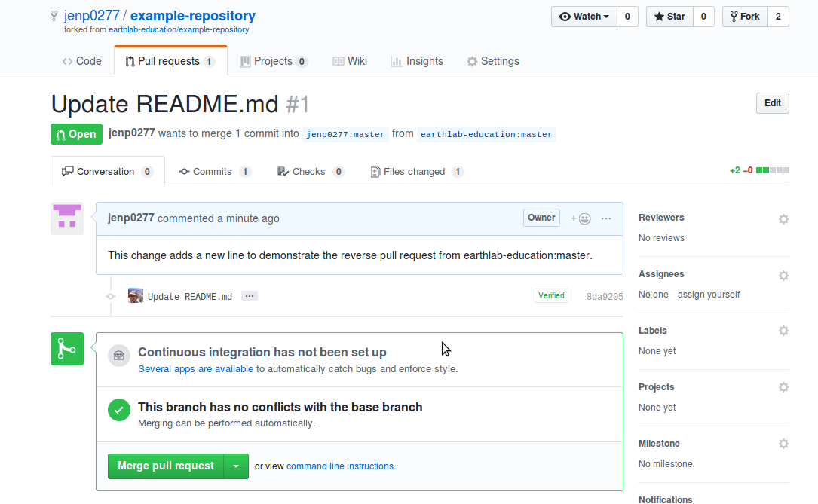This screenshot has height=504, width=818.
Task: Open the Reviewers gear settings
Action: coord(783,219)
